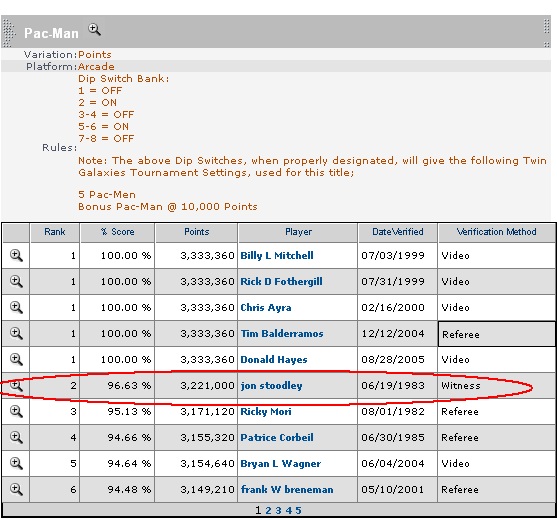Go to results page 4
Viewport: 557px width, 520px height.
coord(288,510)
